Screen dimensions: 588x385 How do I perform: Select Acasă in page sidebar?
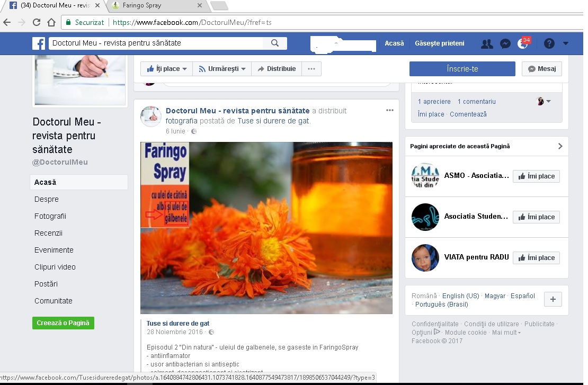coord(79,182)
